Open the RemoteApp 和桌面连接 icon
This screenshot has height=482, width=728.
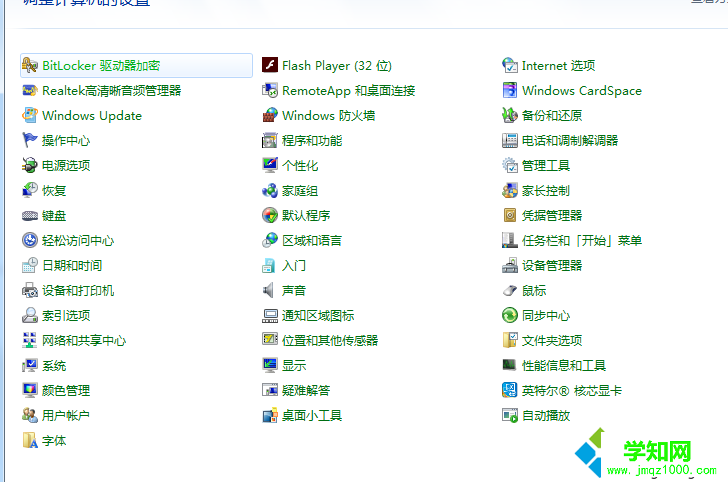[x=270, y=91]
